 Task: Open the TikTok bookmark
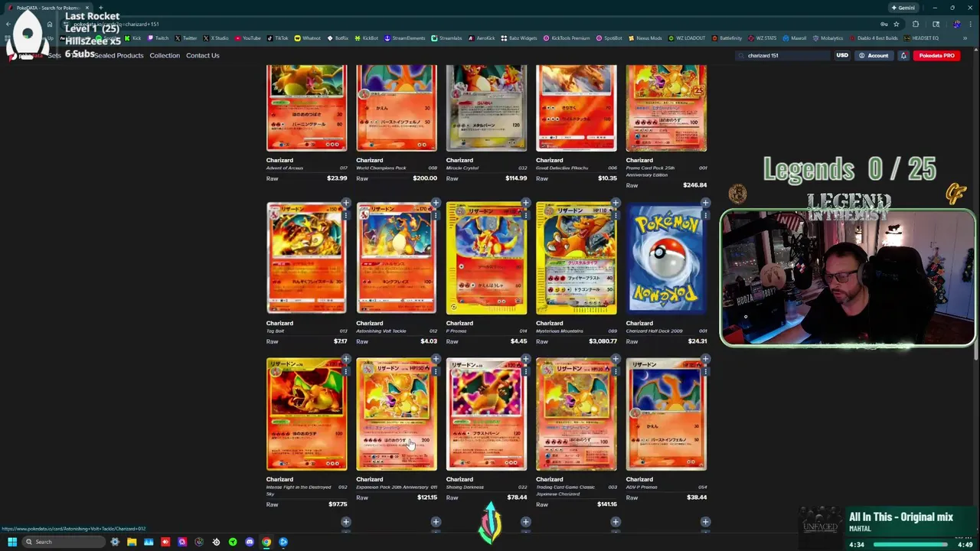click(x=278, y=37)
